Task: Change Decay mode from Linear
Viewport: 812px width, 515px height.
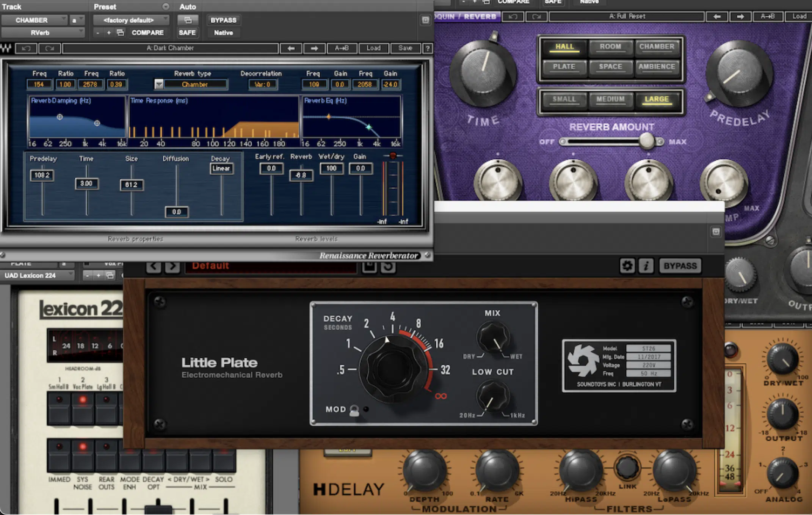Action: coord(221,168)
